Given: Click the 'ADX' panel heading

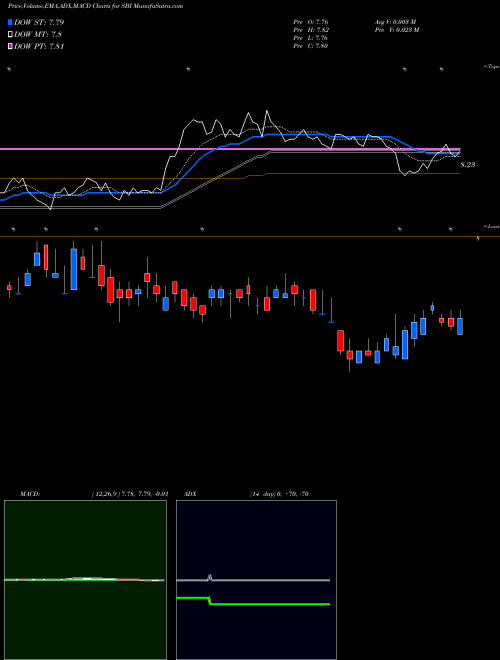Looking at the screenshot, I should [191, 494].
